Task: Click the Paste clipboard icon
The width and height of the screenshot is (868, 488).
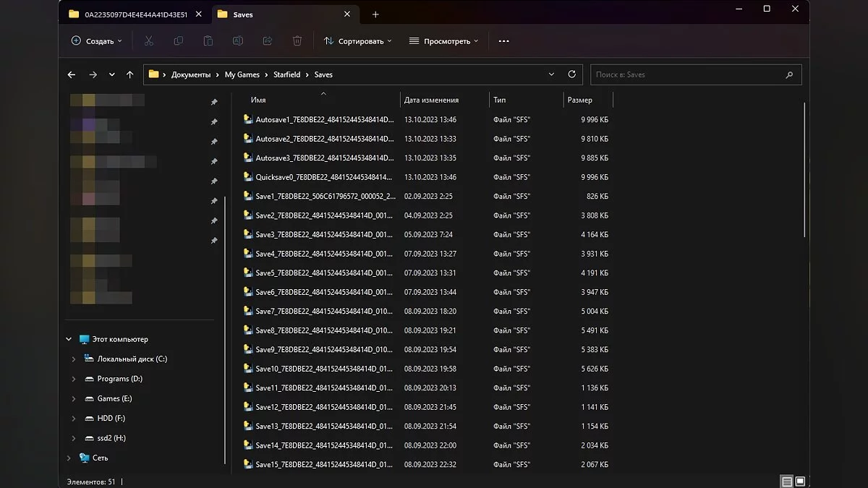Action: tap(208, 41)
